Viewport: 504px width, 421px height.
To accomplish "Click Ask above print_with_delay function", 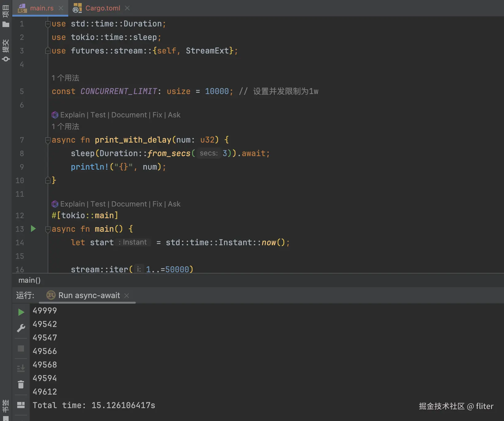I will (174, 115).
